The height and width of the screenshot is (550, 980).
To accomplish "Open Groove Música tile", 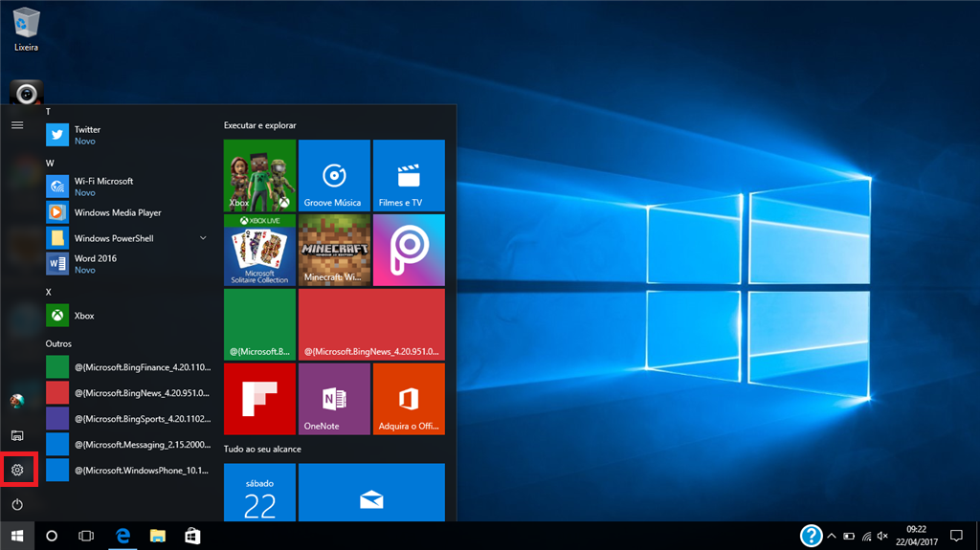I will 334,176.
